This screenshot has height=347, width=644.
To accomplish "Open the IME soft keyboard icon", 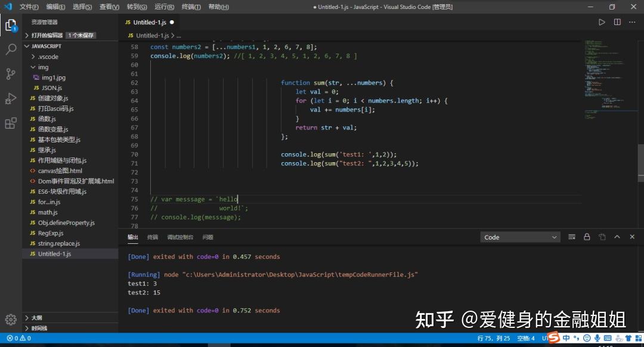I will click(608, 338).
